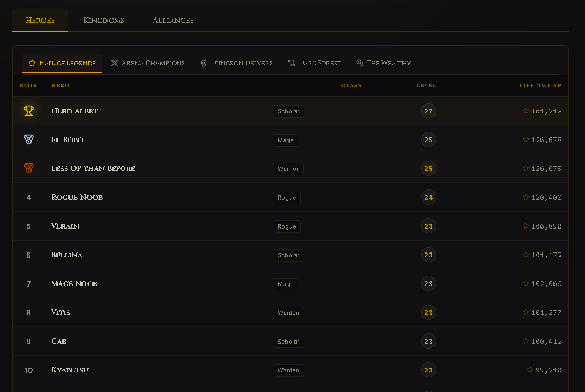Click the Hero column header
The image size is (585, 392).
pyautogui.click(x=60, y=85)
